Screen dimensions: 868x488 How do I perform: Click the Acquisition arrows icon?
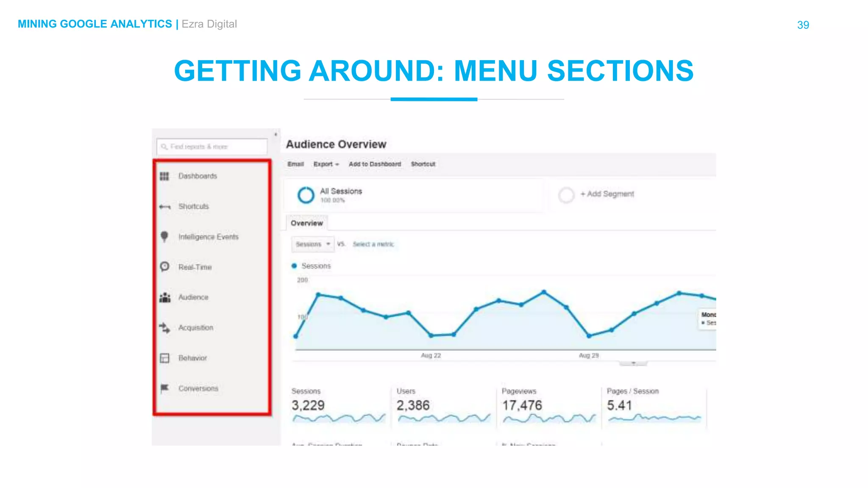click(x=164, y=327)
